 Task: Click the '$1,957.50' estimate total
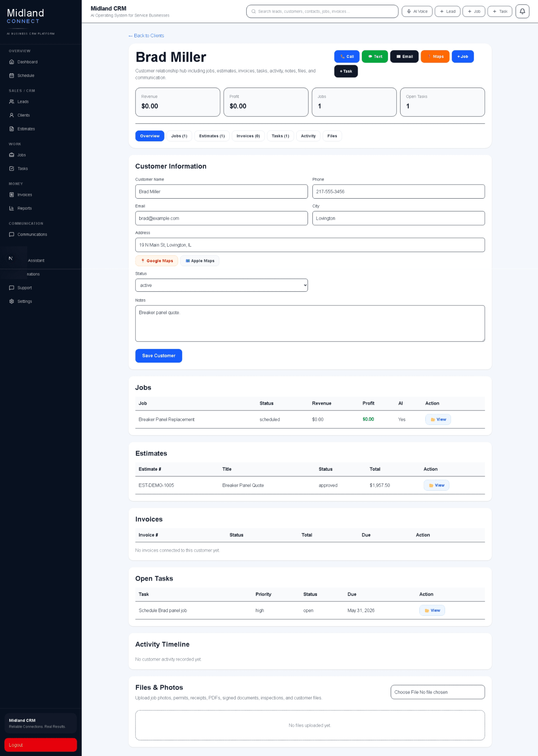pyautogui.click(x=380, y=485)
